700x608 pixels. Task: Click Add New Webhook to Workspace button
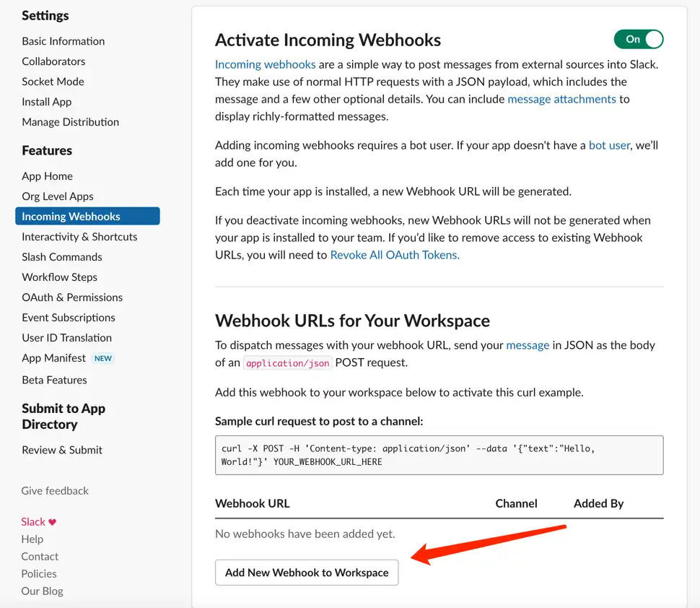tap(307, 573)
